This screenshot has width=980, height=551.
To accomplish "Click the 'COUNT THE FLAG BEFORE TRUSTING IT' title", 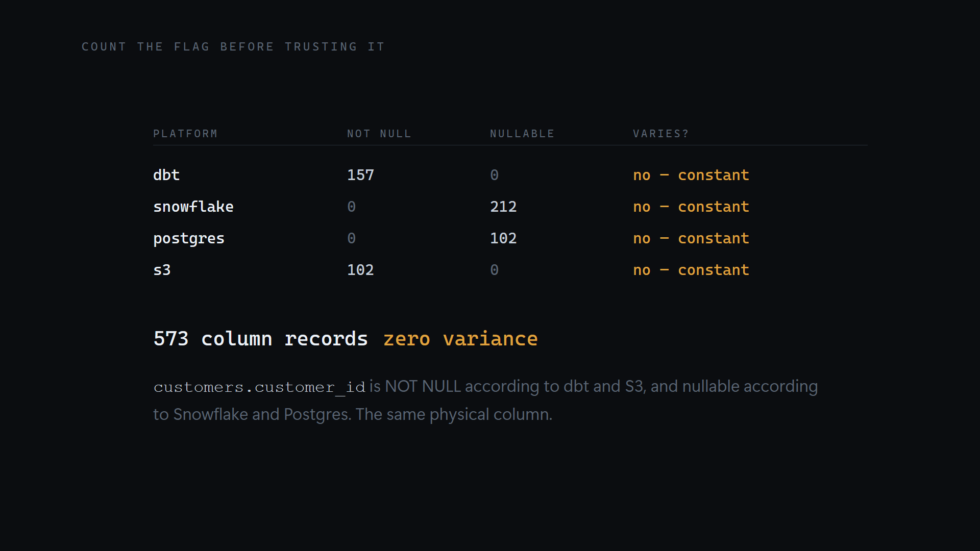I will 233,47.
